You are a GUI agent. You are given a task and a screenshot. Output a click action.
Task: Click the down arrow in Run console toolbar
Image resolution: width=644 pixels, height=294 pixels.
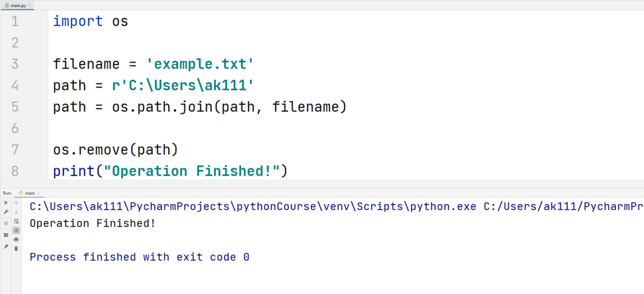[16, 212]
